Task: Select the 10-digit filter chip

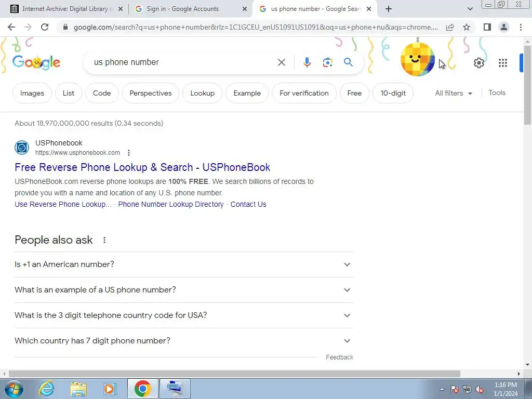Action: tap(393, 93)
